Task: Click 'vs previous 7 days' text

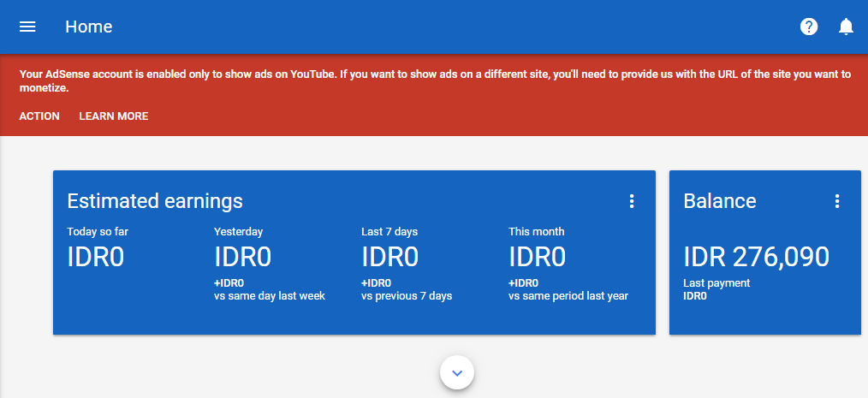Action: 407,296
